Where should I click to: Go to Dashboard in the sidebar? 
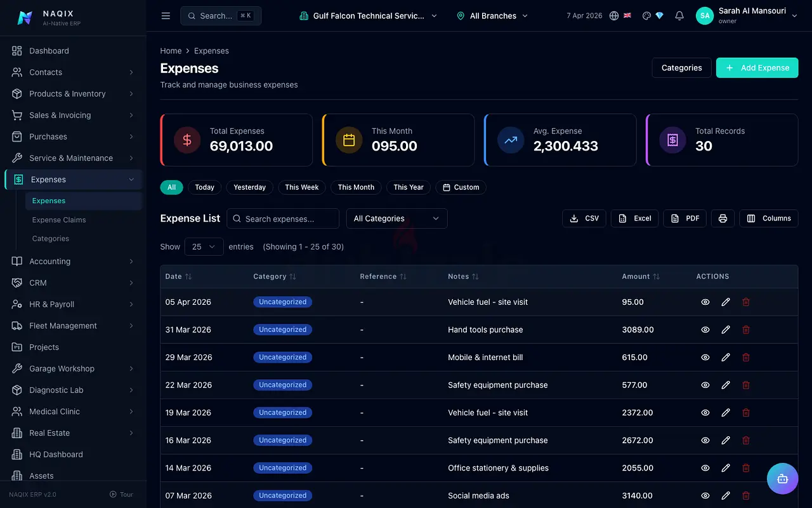click(49, 51)
